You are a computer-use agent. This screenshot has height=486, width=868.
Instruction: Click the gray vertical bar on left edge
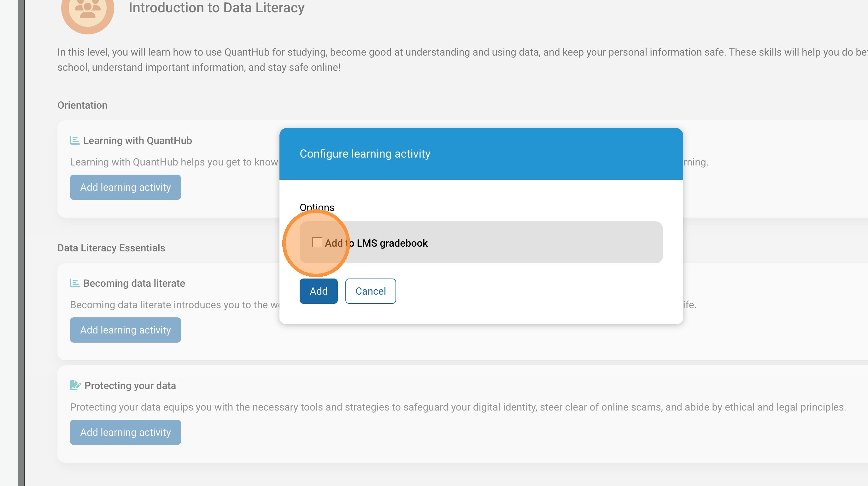21,243
